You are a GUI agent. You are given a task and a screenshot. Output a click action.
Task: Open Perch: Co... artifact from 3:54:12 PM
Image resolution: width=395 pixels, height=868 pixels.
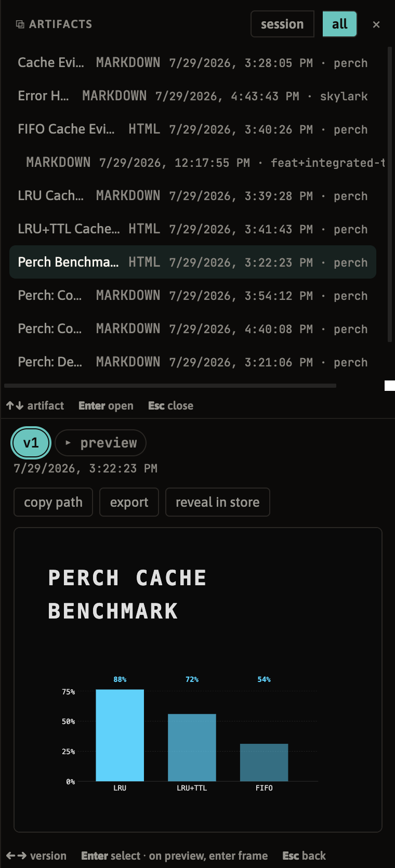point(193,296)
